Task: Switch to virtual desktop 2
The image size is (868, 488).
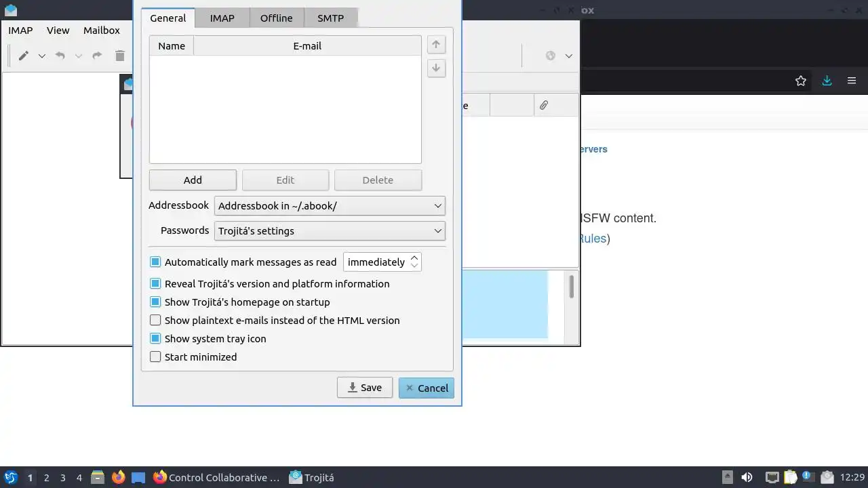Action: point(46,478)
